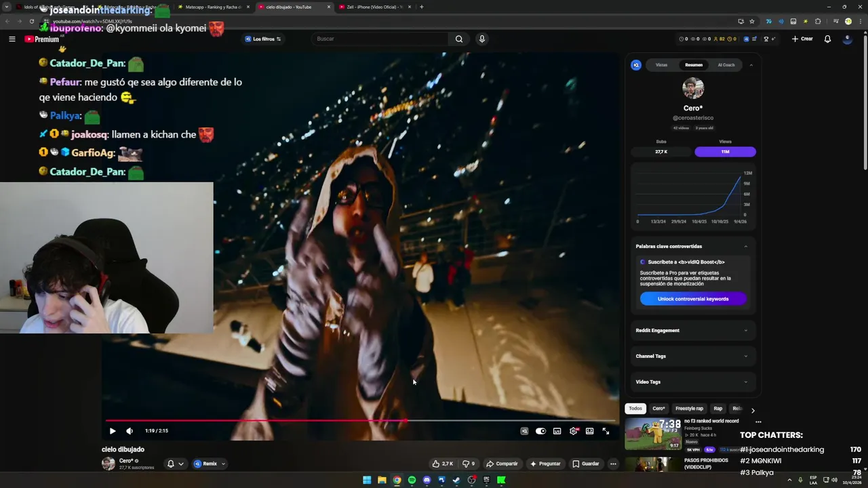Image resolution: width=868 pixels, height=488 pixels.
Task: Go to YouTube Premium home logo
Action: (x=42, y=39)
